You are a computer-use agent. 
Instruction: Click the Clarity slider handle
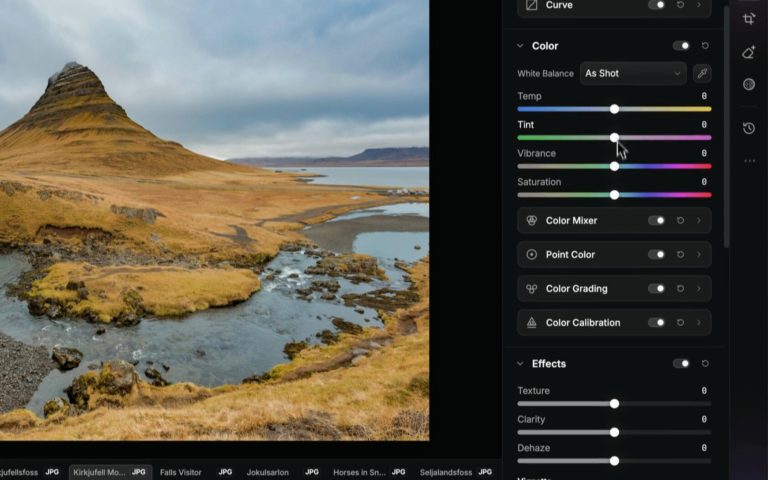point(614,432)
